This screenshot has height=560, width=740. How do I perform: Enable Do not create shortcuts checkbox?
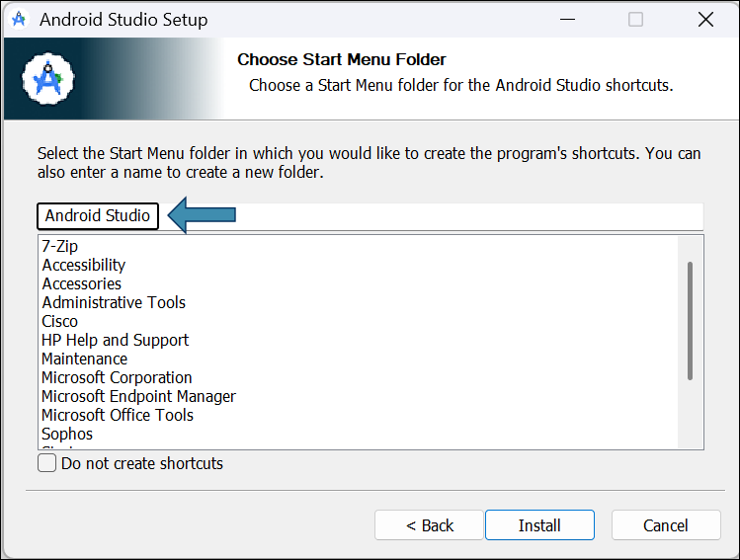[x=47, y=463]
